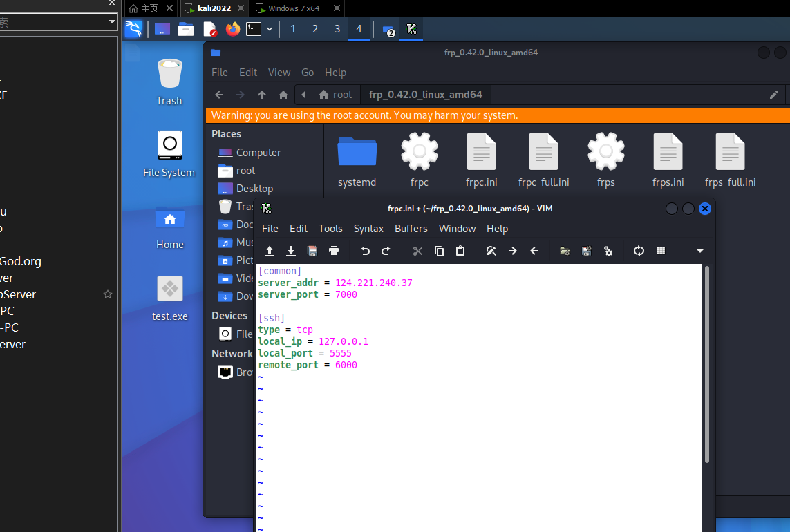Open the Syntax menu in Vim
The height and width of the screenshot is (532, 790).
click(368, 229)
